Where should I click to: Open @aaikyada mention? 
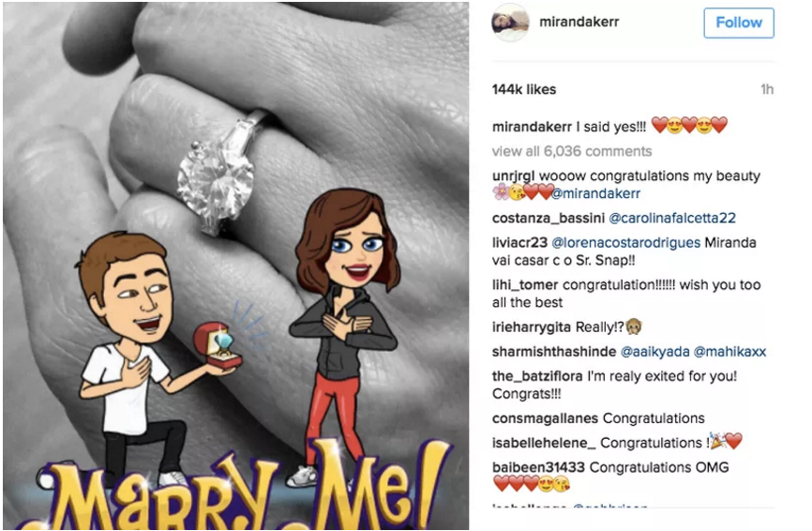(x=654, y=352)
